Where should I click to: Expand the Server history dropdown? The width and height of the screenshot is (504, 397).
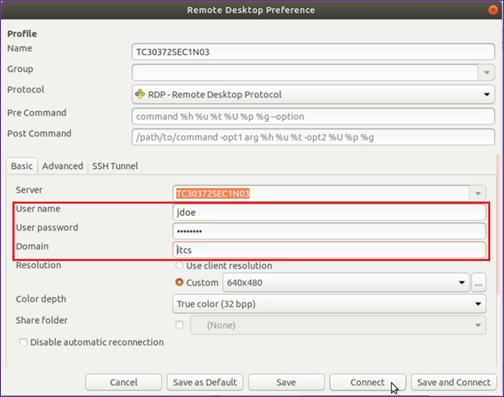coord(478,194)
